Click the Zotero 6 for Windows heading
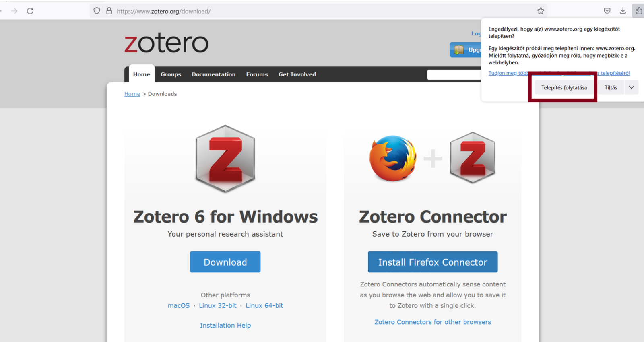This screenshot has width=644, height=342. pos(225,216)
